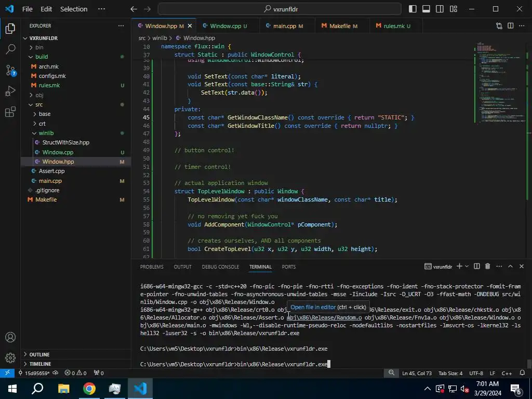This screenshot has height=399, width=532.
Task: Go forward with the navigation arrow
Action: coord(147,9)
